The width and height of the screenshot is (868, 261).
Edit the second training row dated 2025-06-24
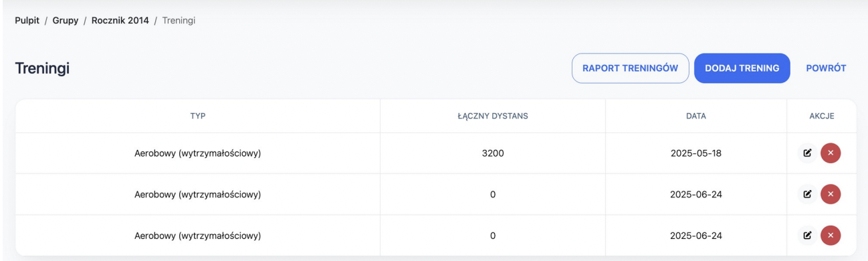tap(807, 195)
